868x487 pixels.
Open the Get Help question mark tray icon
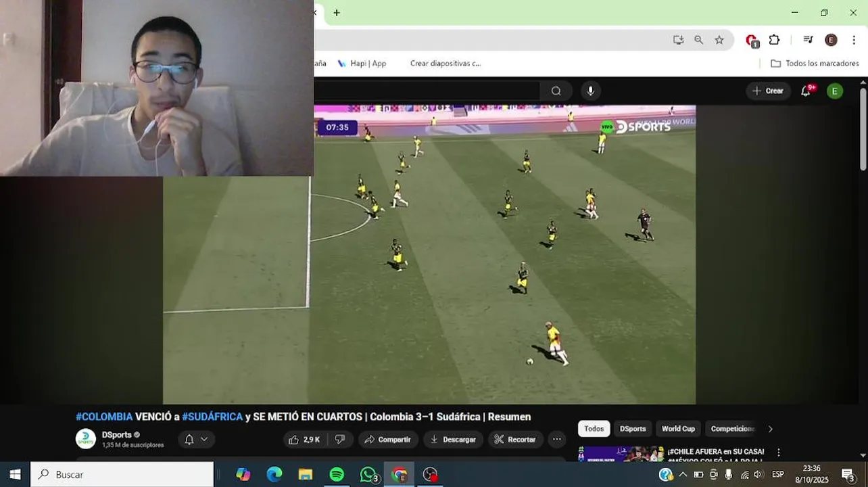666,475
